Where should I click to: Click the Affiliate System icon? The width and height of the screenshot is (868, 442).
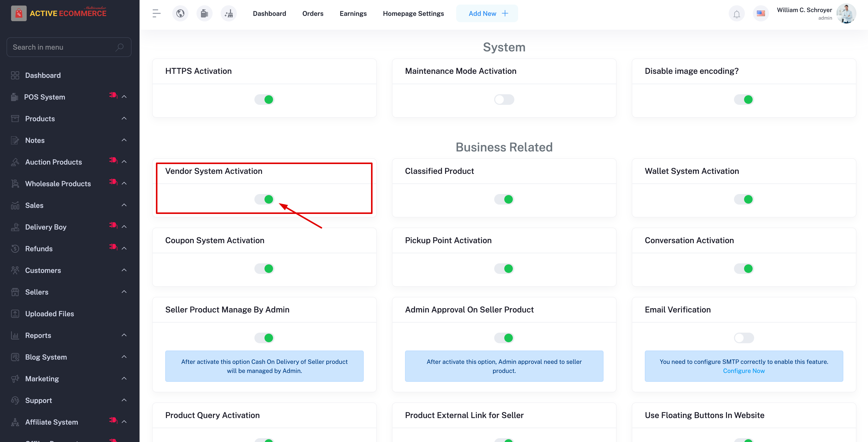coord(15,422)
